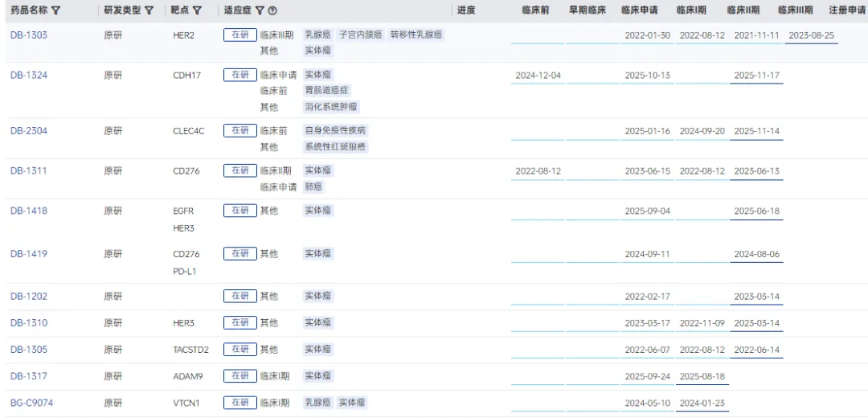Image resolution: width=868 pixels, height=418 pixels.
Task: Click the 注册申请 column header
Action: pos(847,10)
